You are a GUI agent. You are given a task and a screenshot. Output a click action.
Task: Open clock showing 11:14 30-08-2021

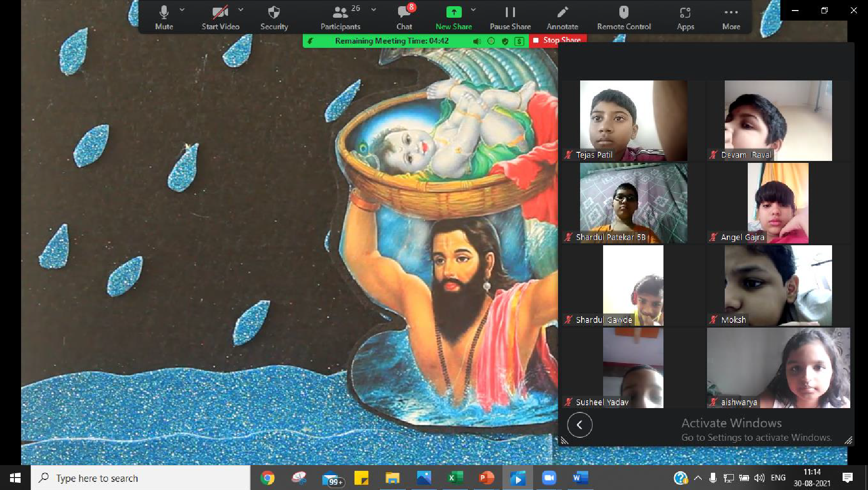click(812, 478)
